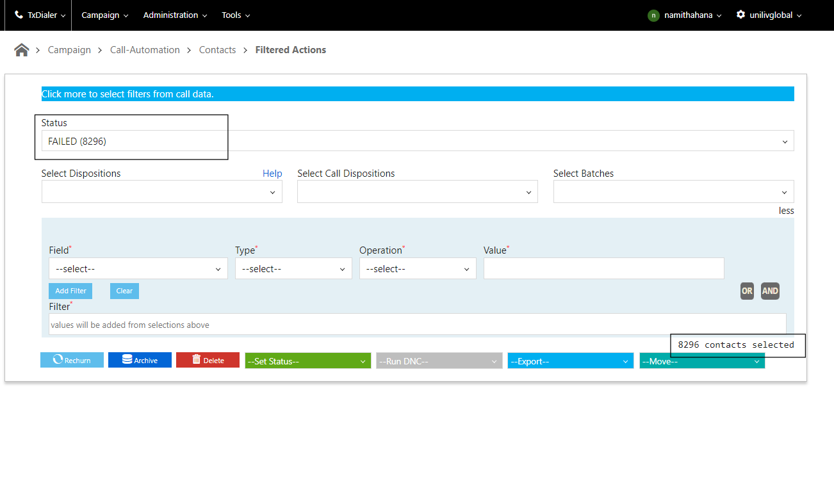This screenshot has height=504, width=834.
Task: Click the Archive button
Action: click(x=140, y=360)
